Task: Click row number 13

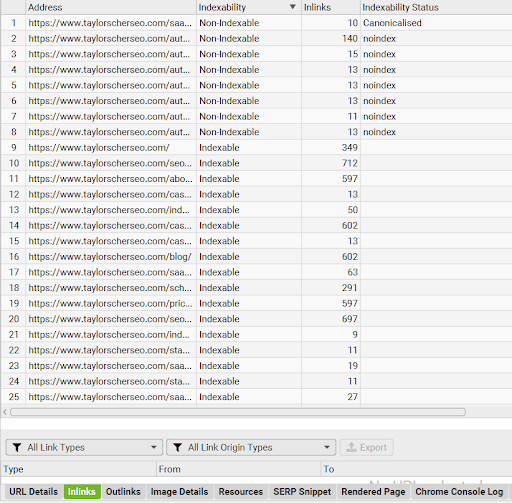Action: click(x=14, y=210)
